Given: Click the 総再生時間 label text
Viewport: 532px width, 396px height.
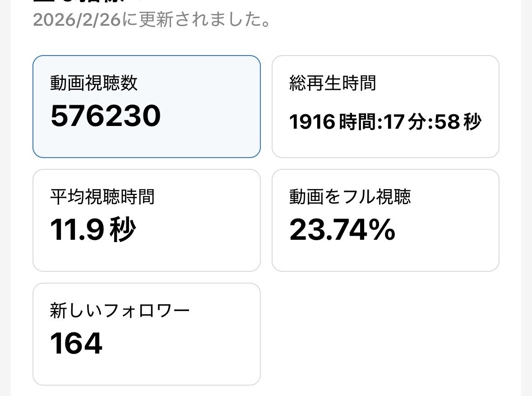Looking at the screenshot, I should pos(333,83).
